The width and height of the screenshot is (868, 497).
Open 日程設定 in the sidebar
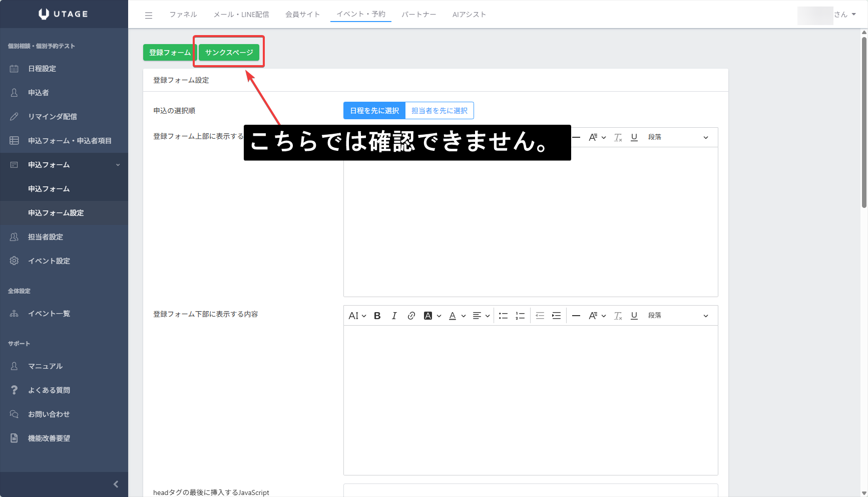64,69
